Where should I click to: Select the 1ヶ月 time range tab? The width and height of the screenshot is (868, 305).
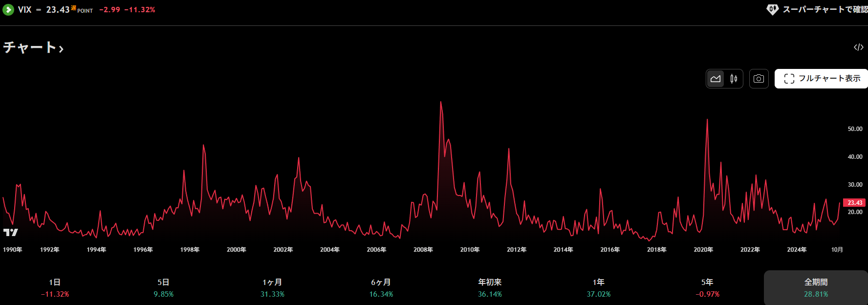coord(272,288)
